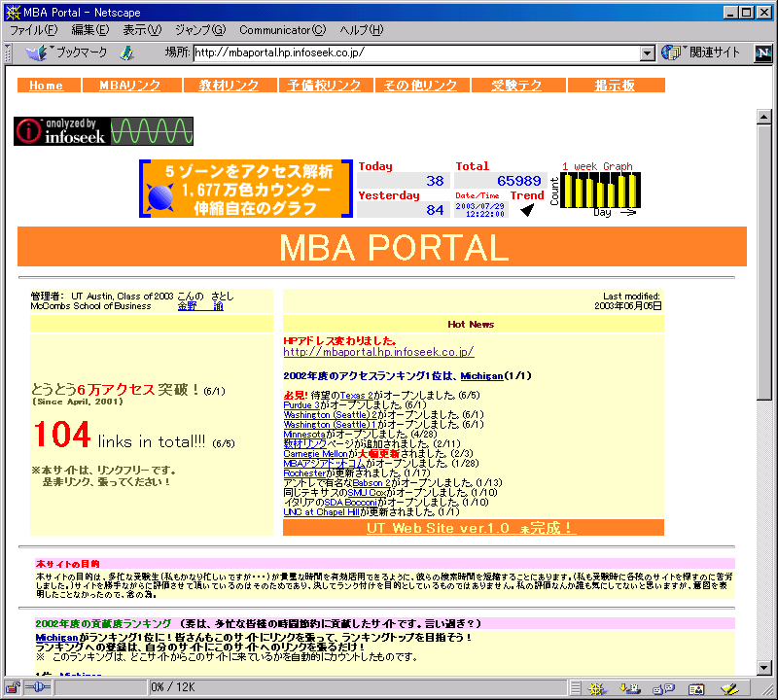Toggle the online/offline plug icon
778x700 pixels.
38,687
